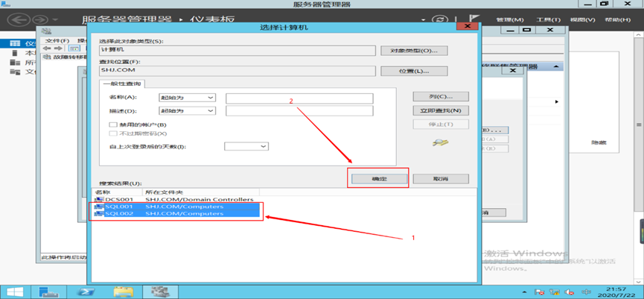Open the navigation history dropdown arrow

coord(55,19)
